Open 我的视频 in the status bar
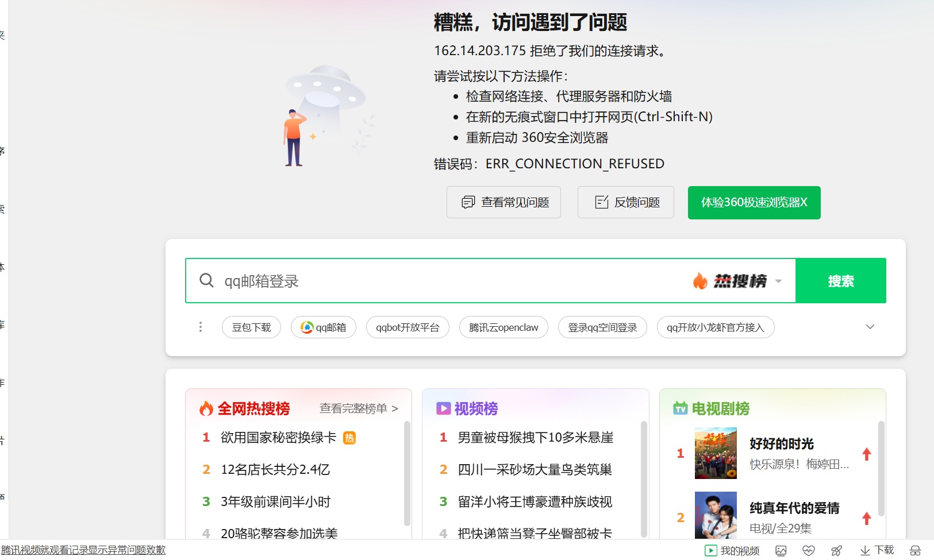The height and width of the screenshot is (560, 934). 732,551
